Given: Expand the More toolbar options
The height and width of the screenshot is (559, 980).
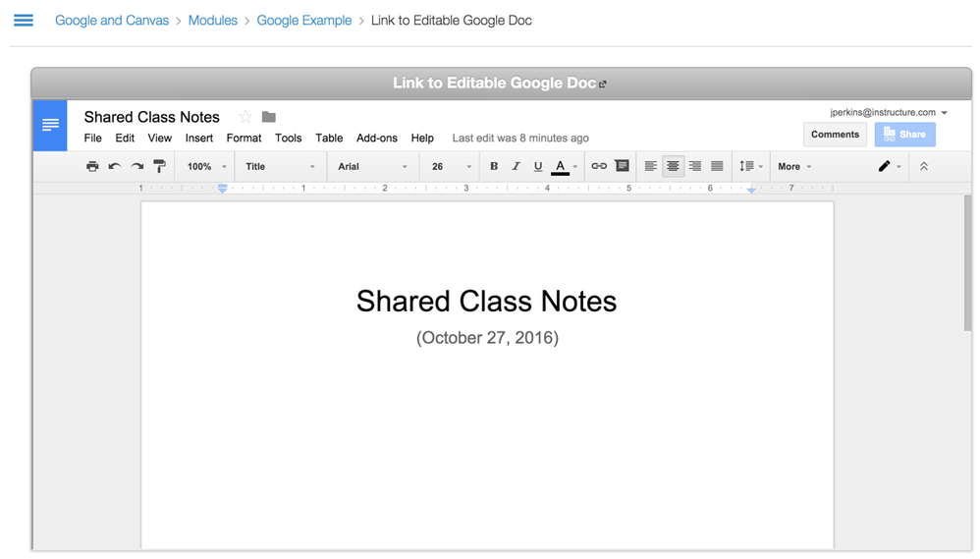Looking at the screenshot, I should pos(794,166).
